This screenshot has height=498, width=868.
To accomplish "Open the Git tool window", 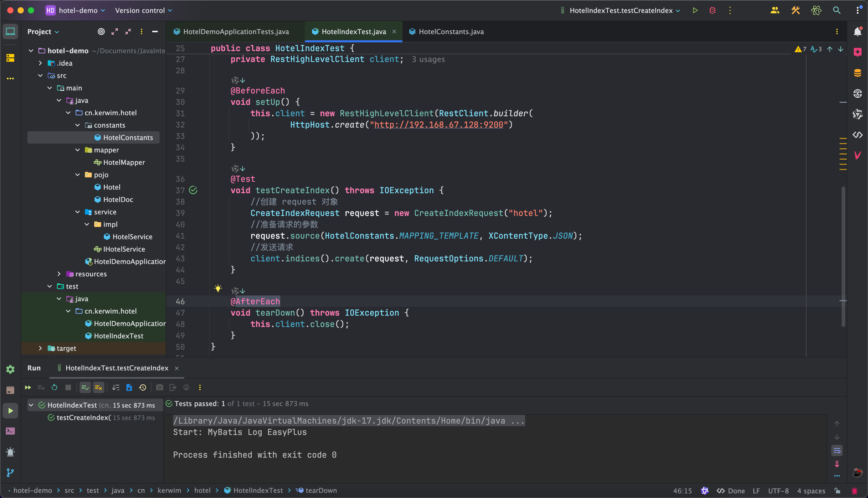I will [x=10, y=472].
